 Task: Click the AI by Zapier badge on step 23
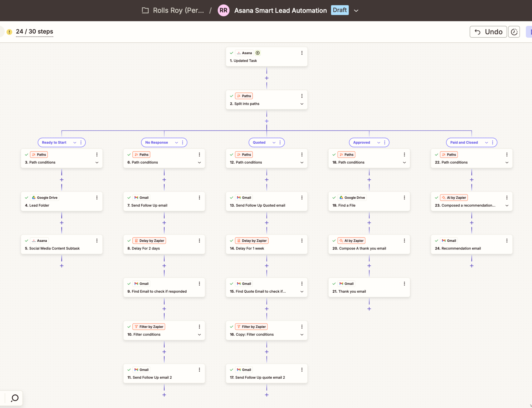(454, 198)
